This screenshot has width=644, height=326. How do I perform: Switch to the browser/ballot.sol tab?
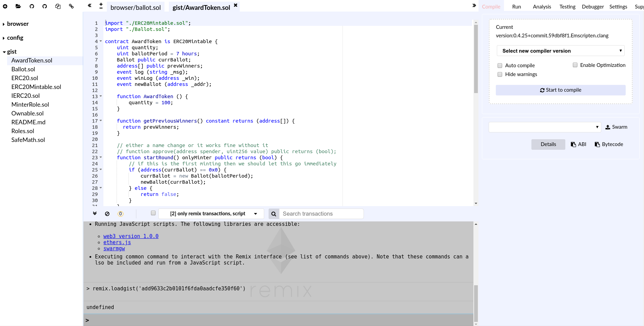point(136,7)
